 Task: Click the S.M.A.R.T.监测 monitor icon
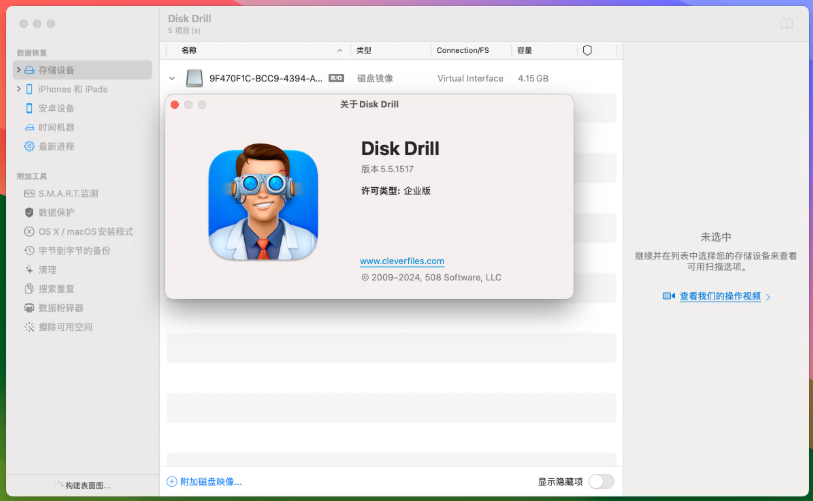tap(29, 193)
